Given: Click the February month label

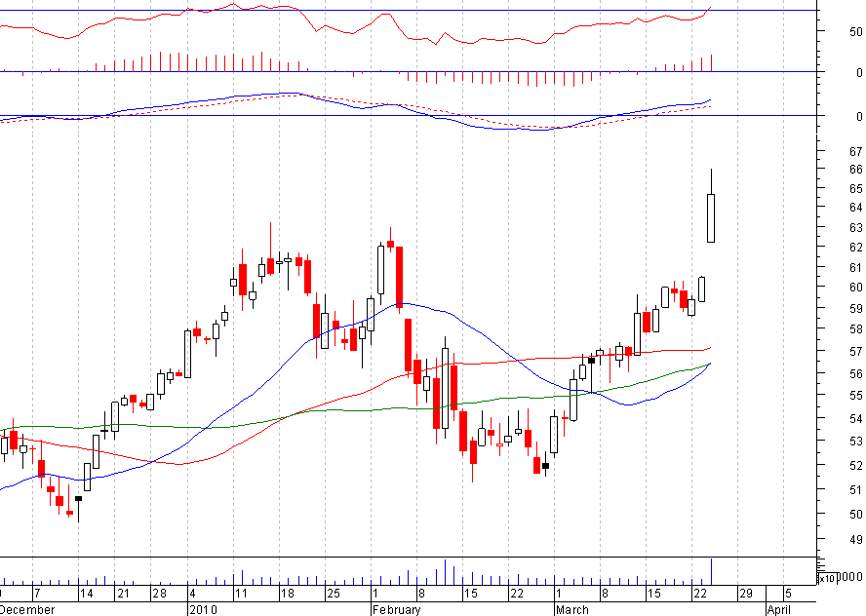Looking at the screenshot, I should 396,610.
